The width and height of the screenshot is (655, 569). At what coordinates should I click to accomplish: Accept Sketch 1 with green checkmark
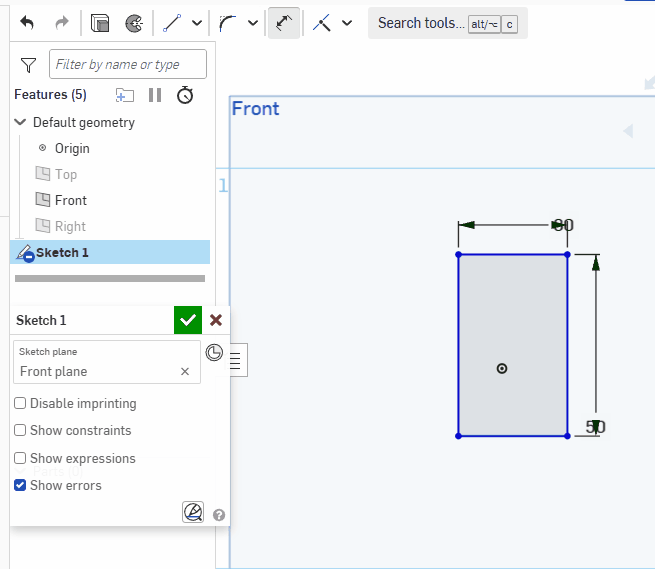point(187,320)
